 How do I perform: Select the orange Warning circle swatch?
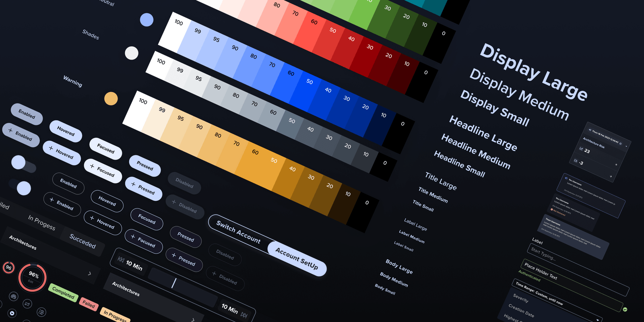pyautogui.click(x=111, y=99)
